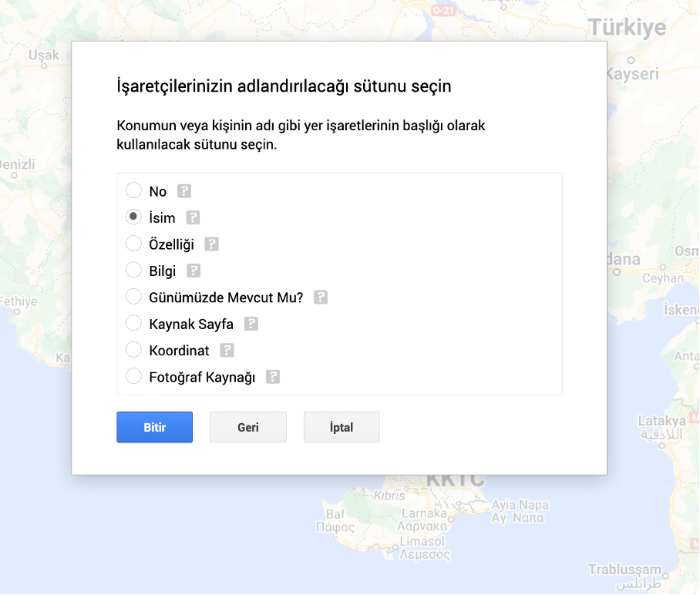Select the Koordinat radio button
This screenshot has width=700, height=595.
point(133,350)
